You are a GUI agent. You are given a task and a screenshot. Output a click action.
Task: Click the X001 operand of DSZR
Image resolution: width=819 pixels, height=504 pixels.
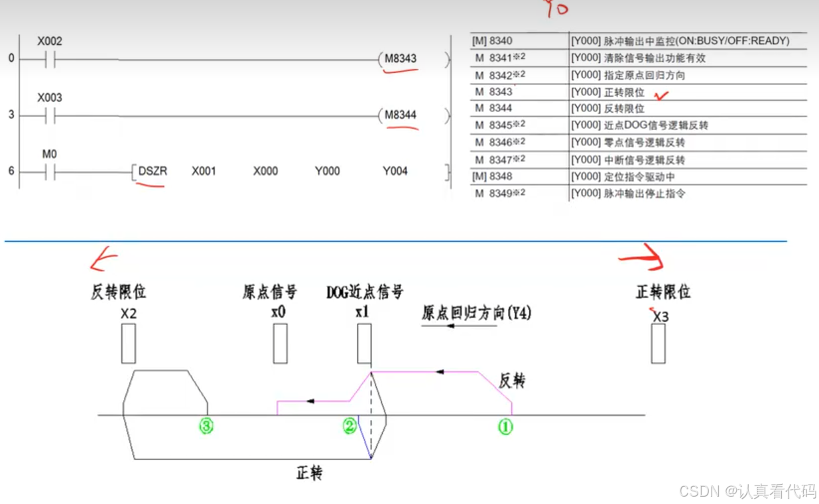(x=204, y=171)
